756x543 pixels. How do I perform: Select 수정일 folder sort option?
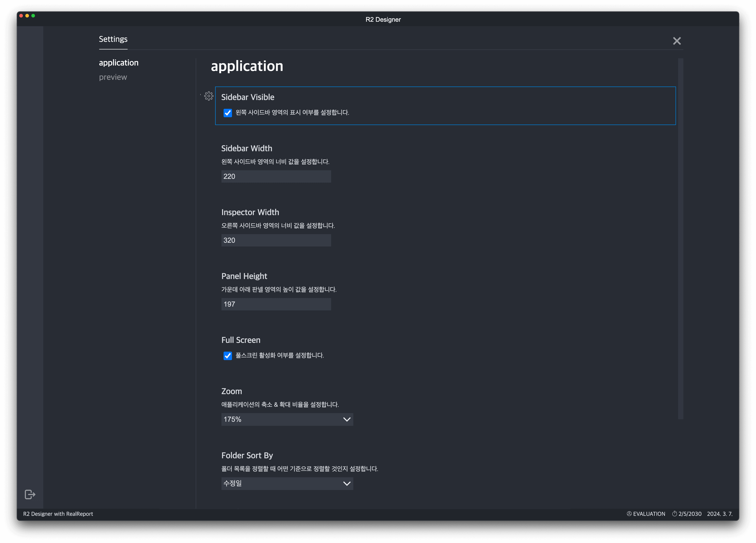pyautogui.click(x=288, y=483)
